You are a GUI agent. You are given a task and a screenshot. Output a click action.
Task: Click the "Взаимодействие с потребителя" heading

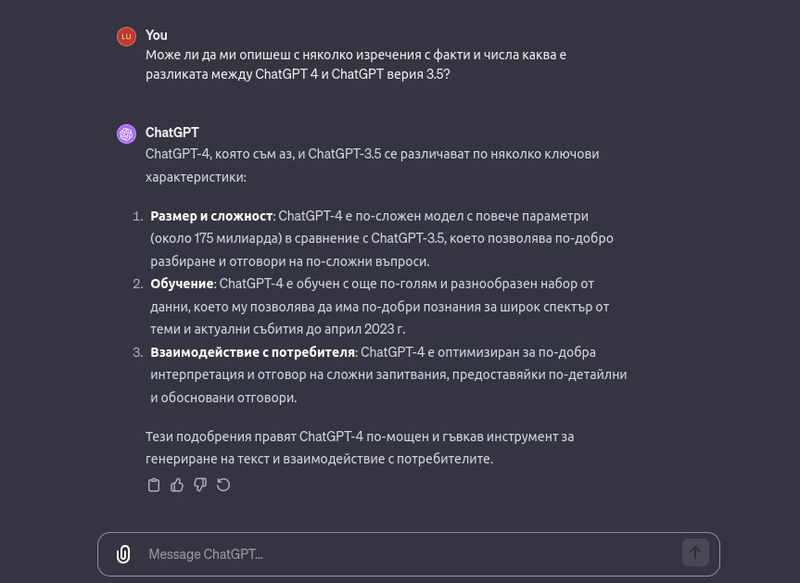pos(252,352)
